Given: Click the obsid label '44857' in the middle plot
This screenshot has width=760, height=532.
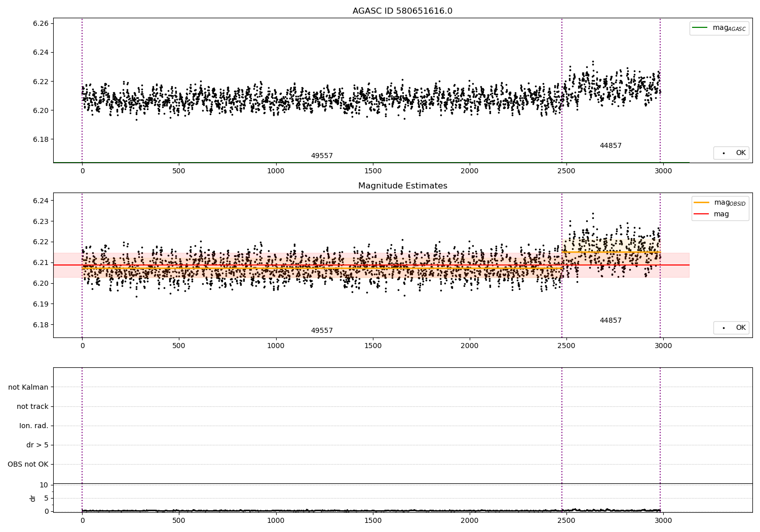Looking at the screenshot, I should coord(611,320).
